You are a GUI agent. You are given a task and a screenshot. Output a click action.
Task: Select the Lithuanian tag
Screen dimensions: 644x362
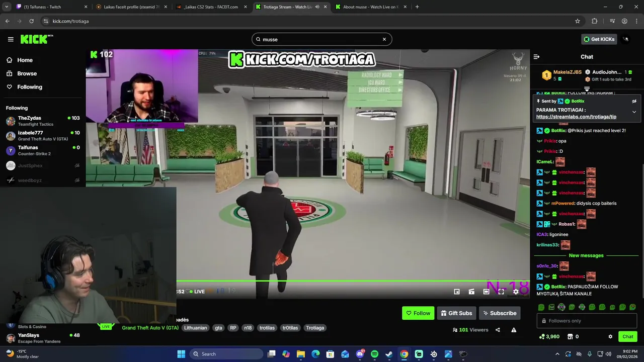195,328
